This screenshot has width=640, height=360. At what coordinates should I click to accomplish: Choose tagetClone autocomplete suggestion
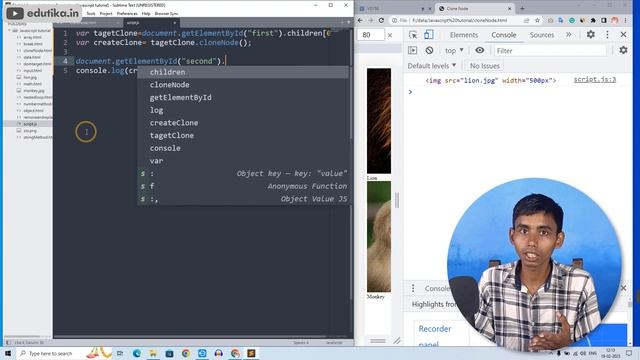pos(243,135)
